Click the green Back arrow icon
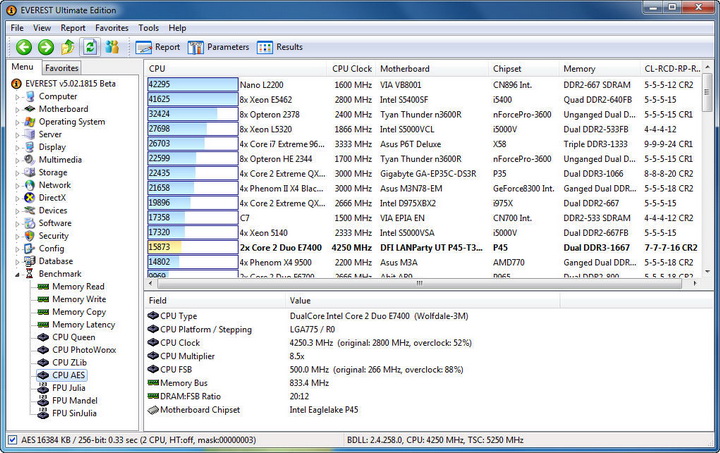This screenshot has width=720, height=453. 24,47
